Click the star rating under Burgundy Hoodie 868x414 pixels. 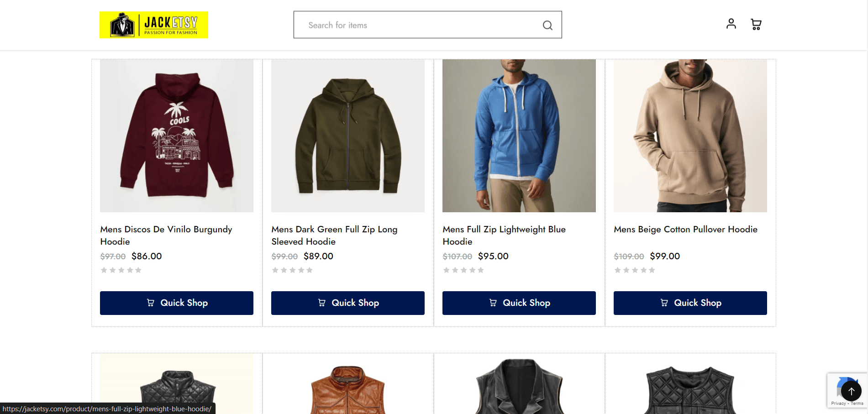point(121,270)
